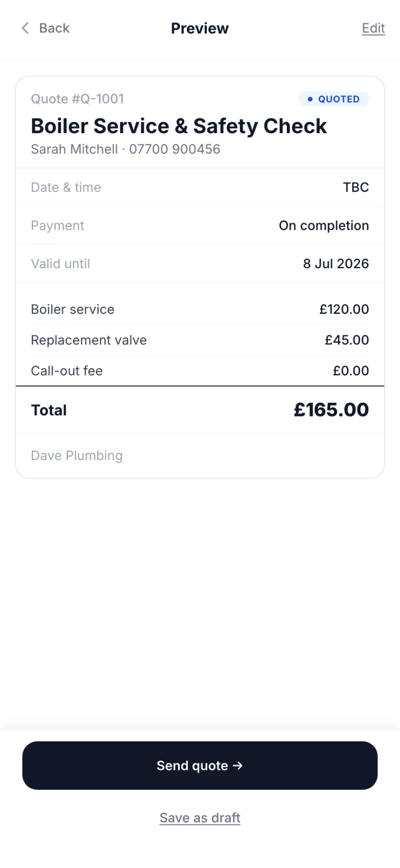Select the Boiler service £120.00 line item
This screenshot has height=868, width=400.
[200, 309]
